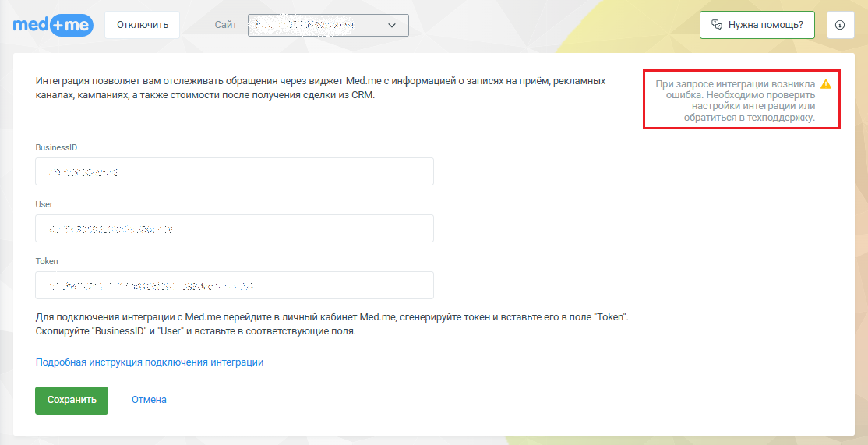Click the yellow warning triangle icon
This screenshot has height=445, width=868.
tap(826, 84)
